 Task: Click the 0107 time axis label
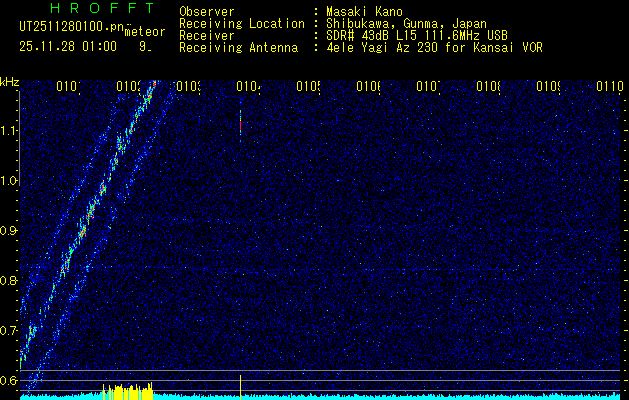pyautogui.click(x=428, y=88)
